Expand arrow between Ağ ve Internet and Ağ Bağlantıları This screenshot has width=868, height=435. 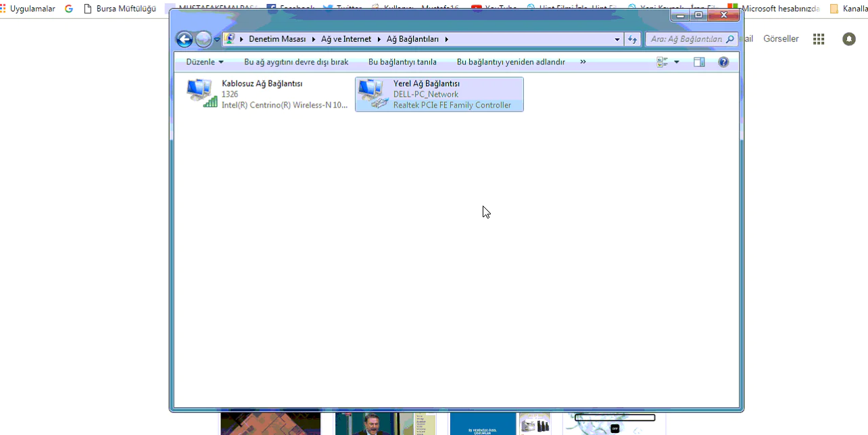(x=379, y=39)
